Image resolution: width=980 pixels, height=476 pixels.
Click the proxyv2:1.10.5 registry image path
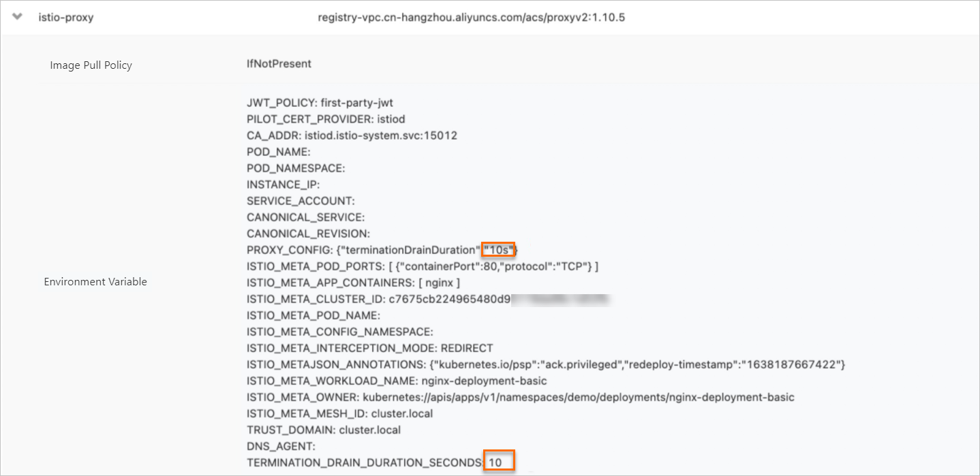click(x=471, y=18)
